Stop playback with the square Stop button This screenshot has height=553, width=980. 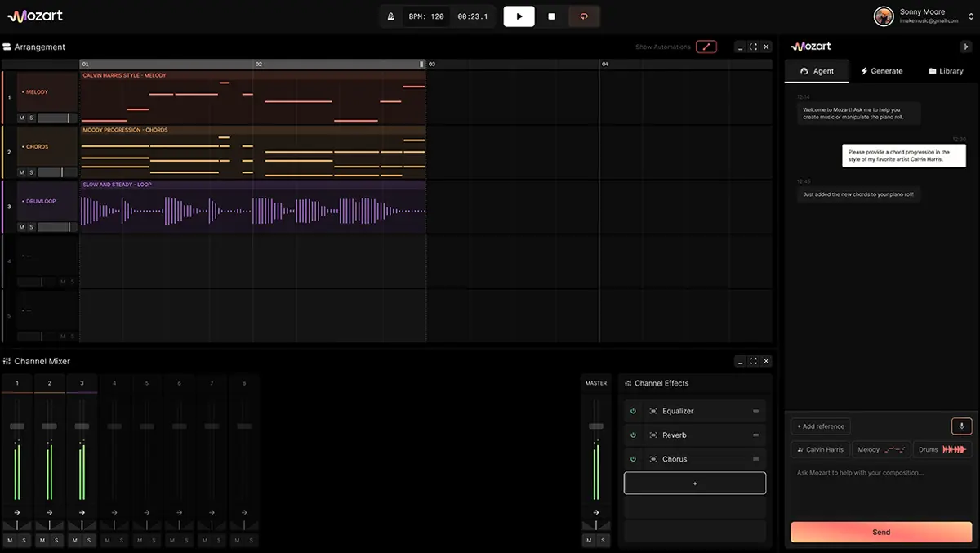[x=551, y=16]
